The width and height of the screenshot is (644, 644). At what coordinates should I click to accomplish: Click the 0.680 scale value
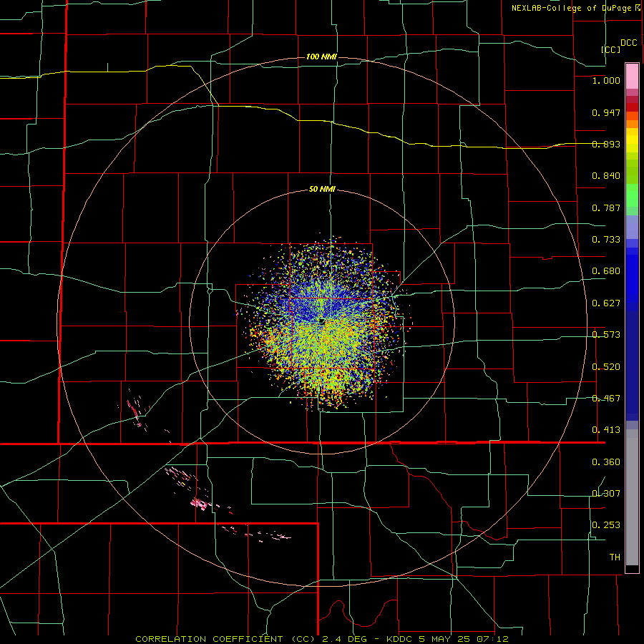[x=606, y=271]
